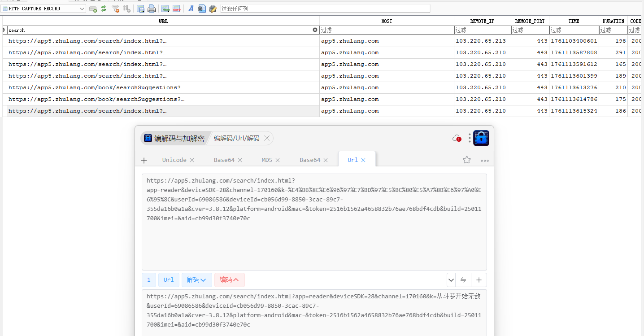Click the REMOTE_IP column filter field
The image size is (644, 336).
[x=483, y=30]
